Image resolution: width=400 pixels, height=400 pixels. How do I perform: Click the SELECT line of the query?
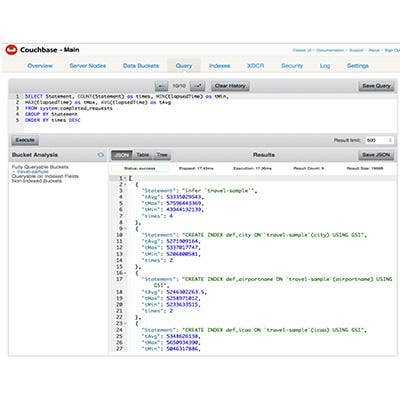pos(127,96)
